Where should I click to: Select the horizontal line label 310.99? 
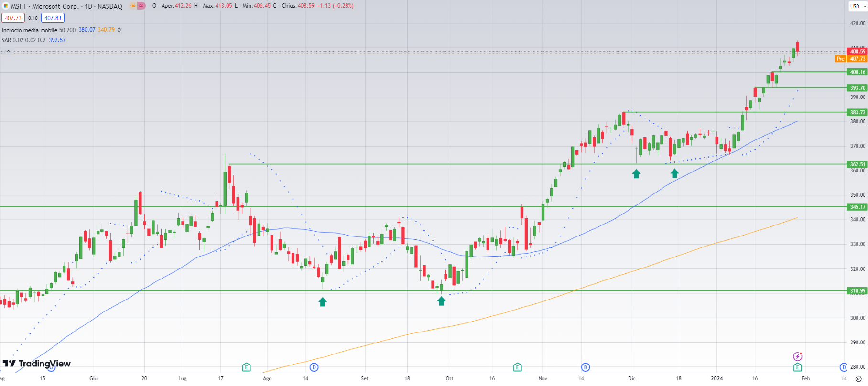click(x=857, y=290)
